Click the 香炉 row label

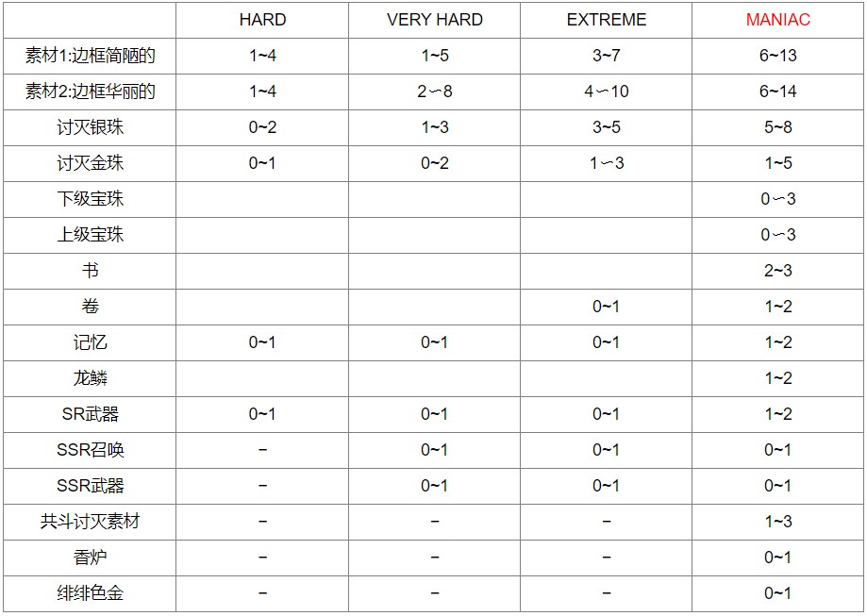pos(91,558)
